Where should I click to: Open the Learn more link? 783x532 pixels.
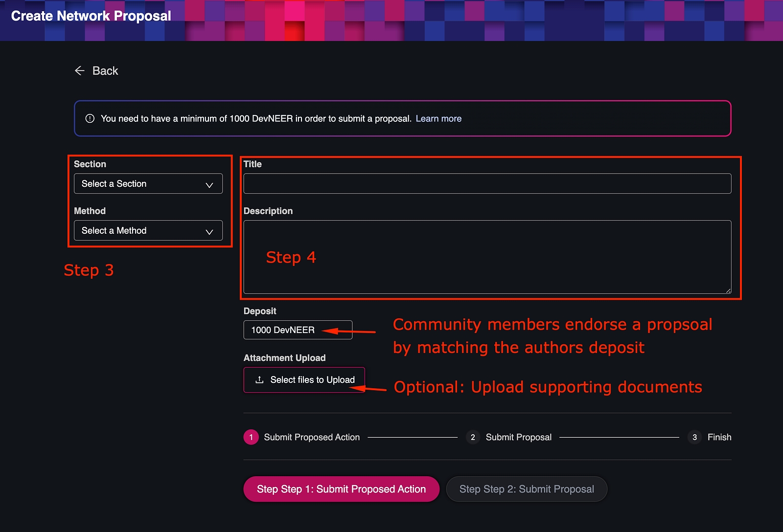click(x=438, y=118)
